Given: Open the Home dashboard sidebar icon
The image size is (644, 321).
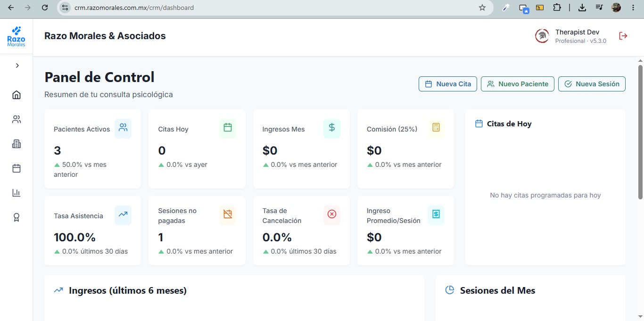Looking at the screenshot, I should (17, 95).
